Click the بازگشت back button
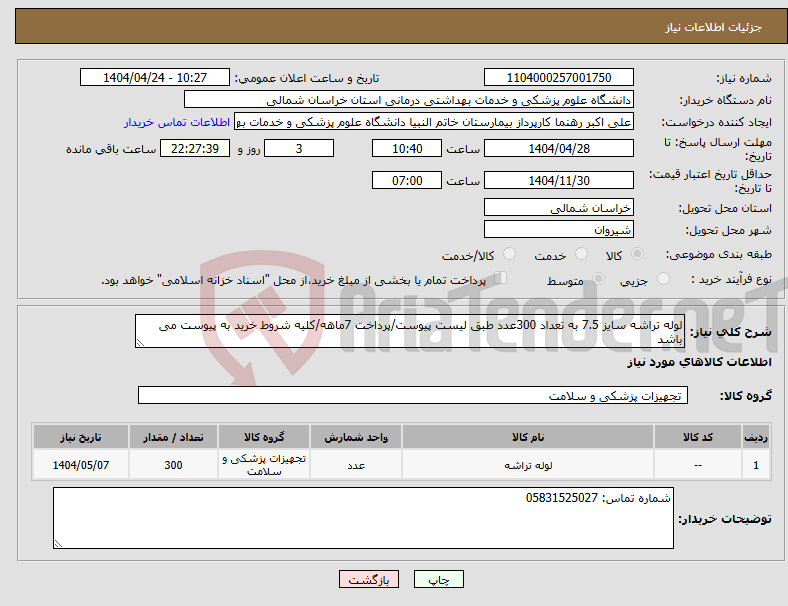 369,579
